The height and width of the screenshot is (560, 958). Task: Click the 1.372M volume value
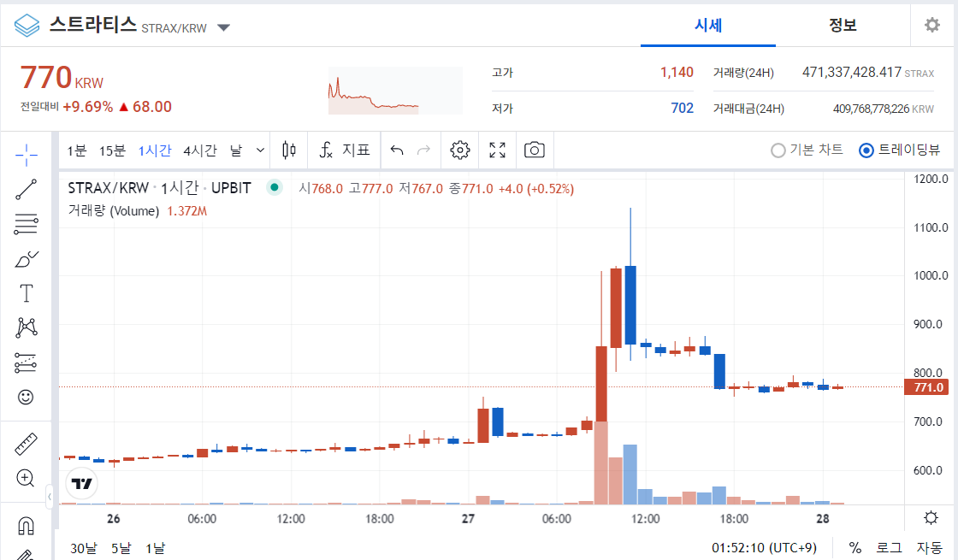[x=187, y=211]
